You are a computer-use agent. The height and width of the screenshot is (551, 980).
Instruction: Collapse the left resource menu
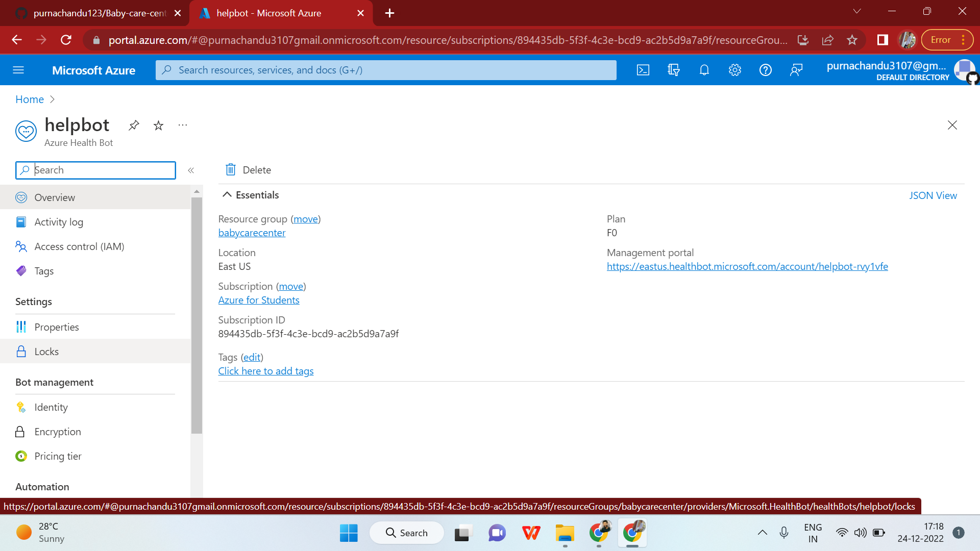tap(191, 170)
